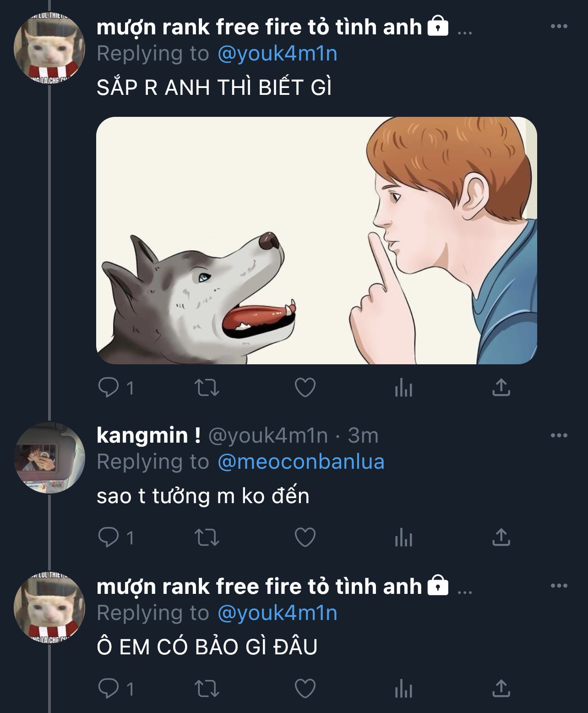This screenshot has height=713, width=588.
Task: Share kangmin's reply tweet
Action: tap(501, 537)
